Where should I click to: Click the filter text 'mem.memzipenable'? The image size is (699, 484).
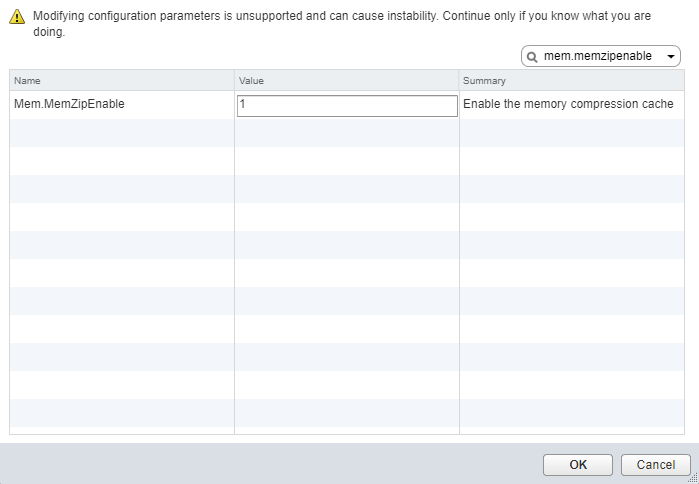598,57
